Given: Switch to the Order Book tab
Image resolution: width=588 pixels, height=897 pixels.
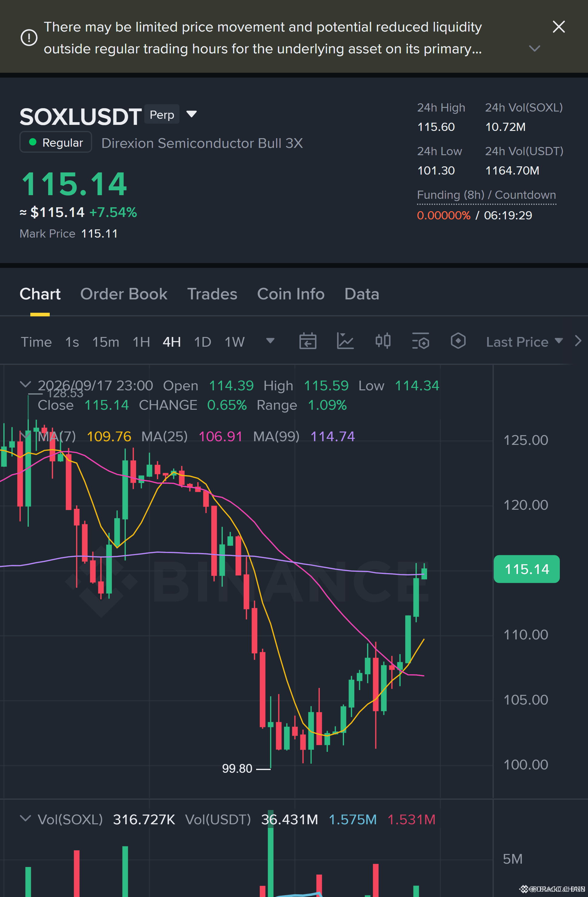Looking at the screenshot, I should tap(124, 294).
